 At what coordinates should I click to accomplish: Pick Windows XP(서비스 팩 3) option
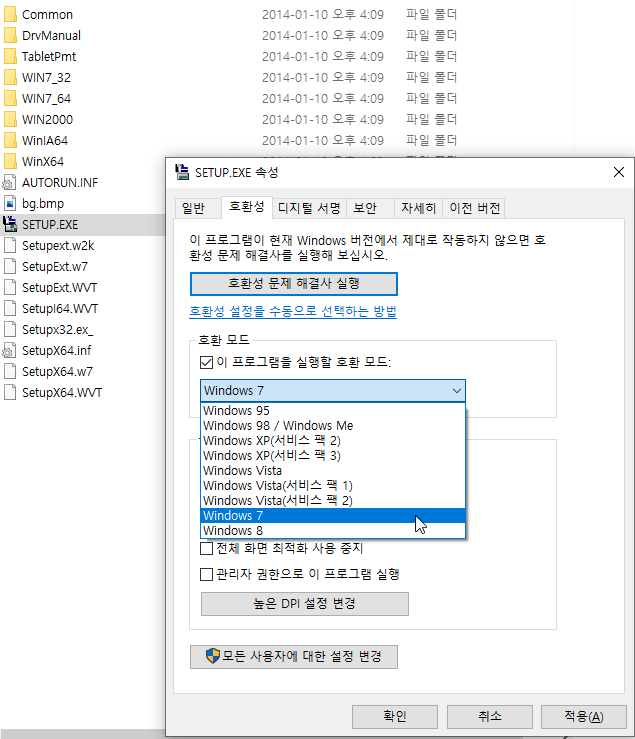click(333, 456)
